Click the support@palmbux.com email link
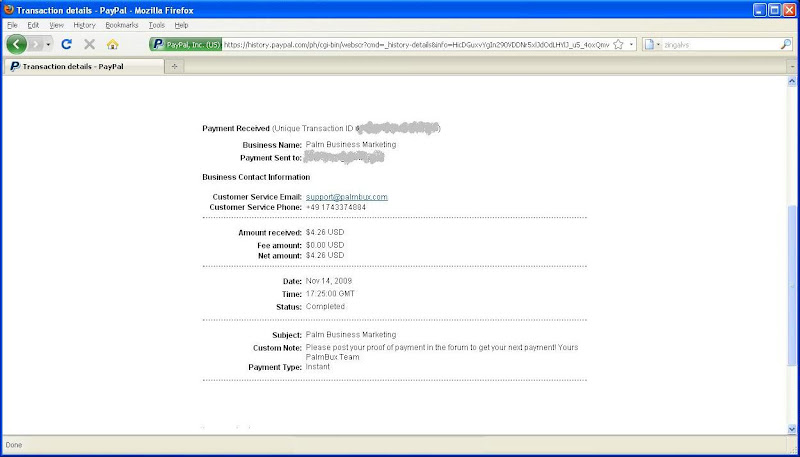Viewport: 800px width, 457px height. pyautogui.click(x=346, y=197)
